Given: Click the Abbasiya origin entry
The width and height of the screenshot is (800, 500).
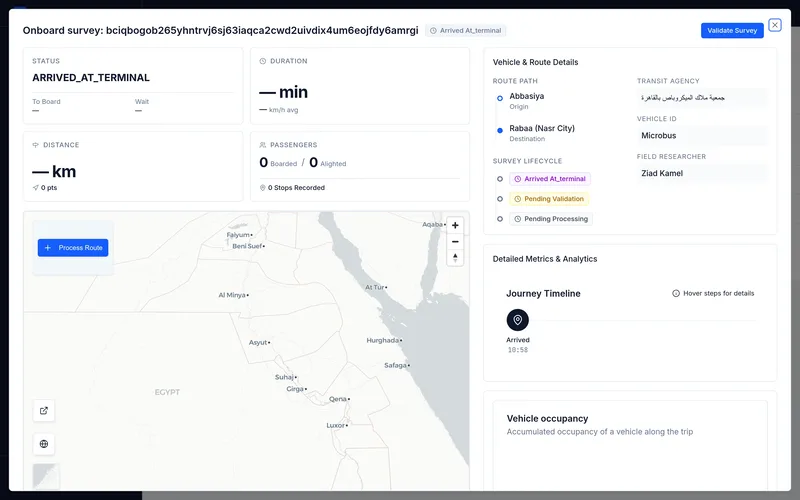Looking at the screenshot, I should tap(527, 96).
